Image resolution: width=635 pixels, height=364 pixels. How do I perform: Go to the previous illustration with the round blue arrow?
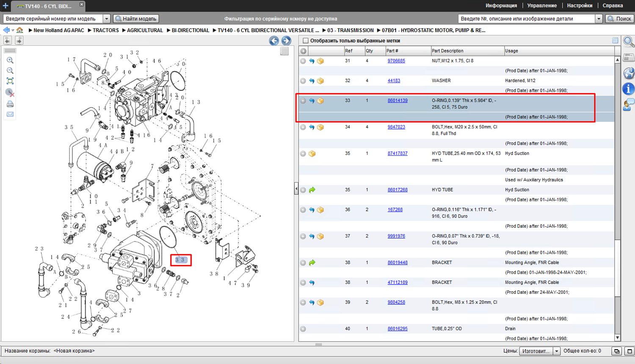[274, 41]
